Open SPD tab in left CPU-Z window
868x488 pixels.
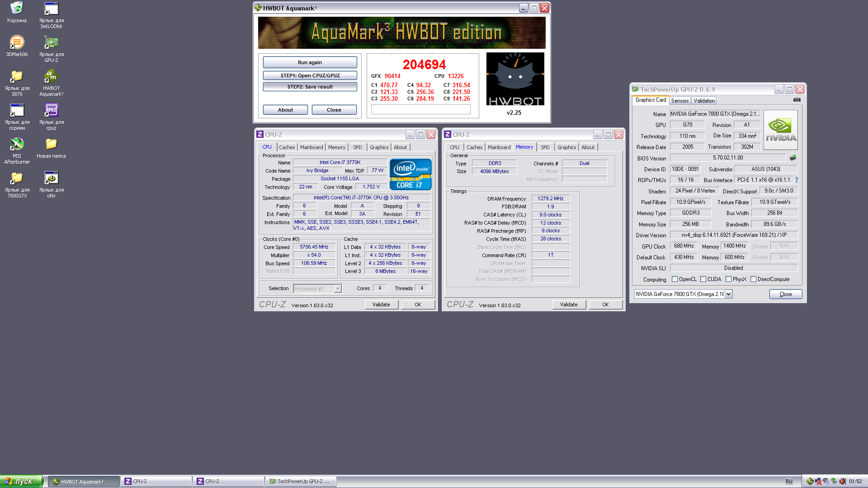coord(357,147)
